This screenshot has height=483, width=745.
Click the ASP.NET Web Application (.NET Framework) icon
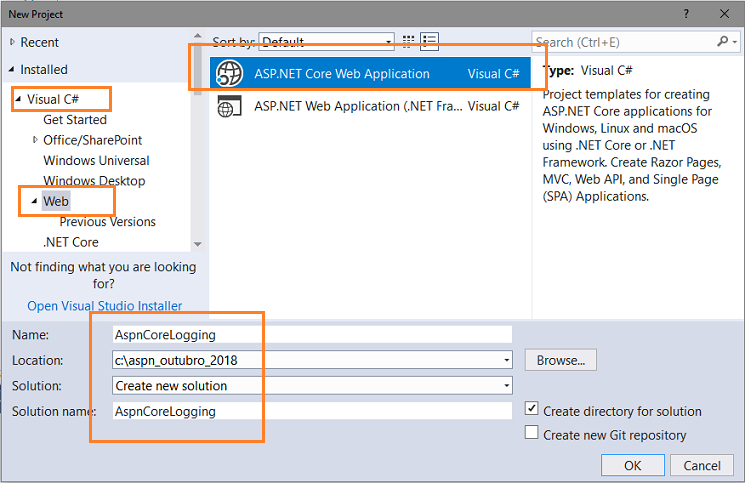pos(229,106)
